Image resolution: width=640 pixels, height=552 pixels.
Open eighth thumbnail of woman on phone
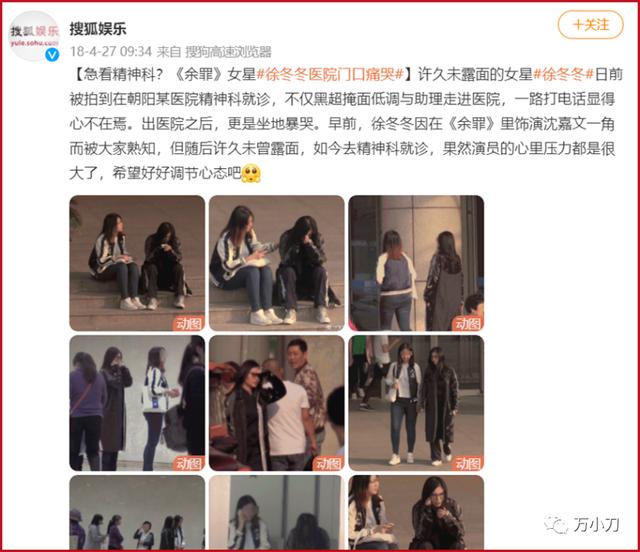[x=277, y=512]
